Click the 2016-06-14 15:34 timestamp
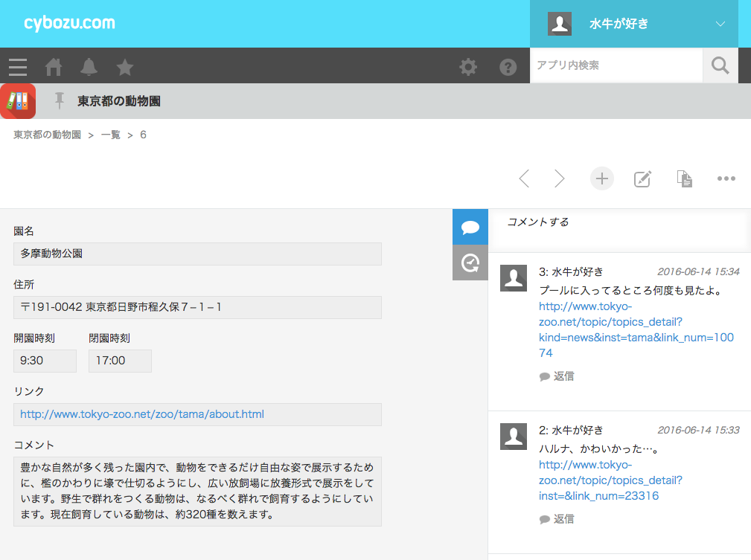 (x=698, y=272)
